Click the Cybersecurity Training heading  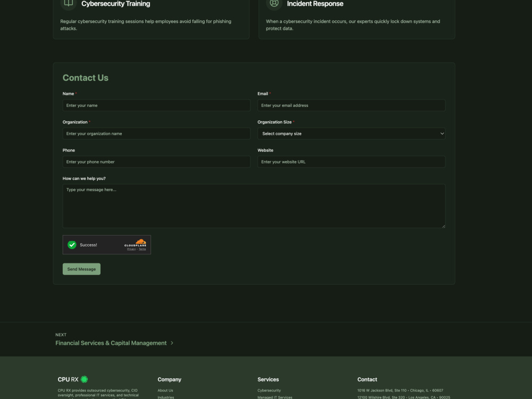(115, 4)
